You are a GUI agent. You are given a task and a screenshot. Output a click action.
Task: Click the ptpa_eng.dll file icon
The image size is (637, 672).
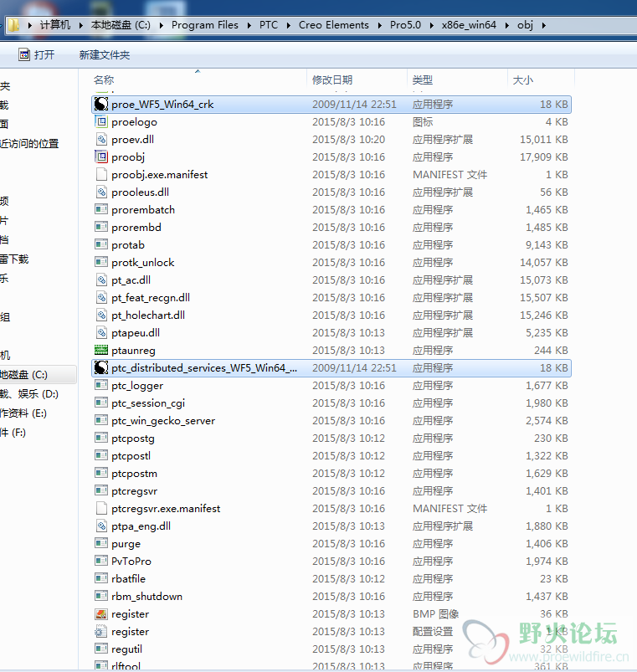[101, 526]
